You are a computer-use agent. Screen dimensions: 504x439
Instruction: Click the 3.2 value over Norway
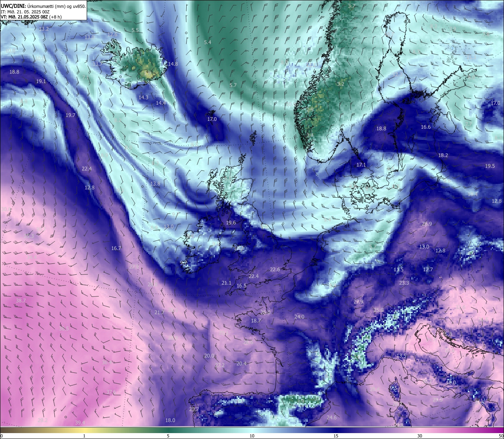pyautogui.click(x=341, y=84)
